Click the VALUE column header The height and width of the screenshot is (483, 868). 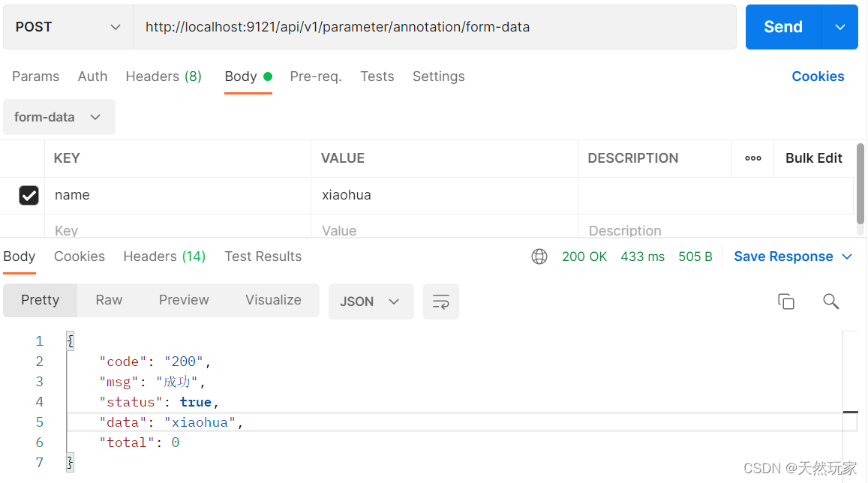(343, 158)
